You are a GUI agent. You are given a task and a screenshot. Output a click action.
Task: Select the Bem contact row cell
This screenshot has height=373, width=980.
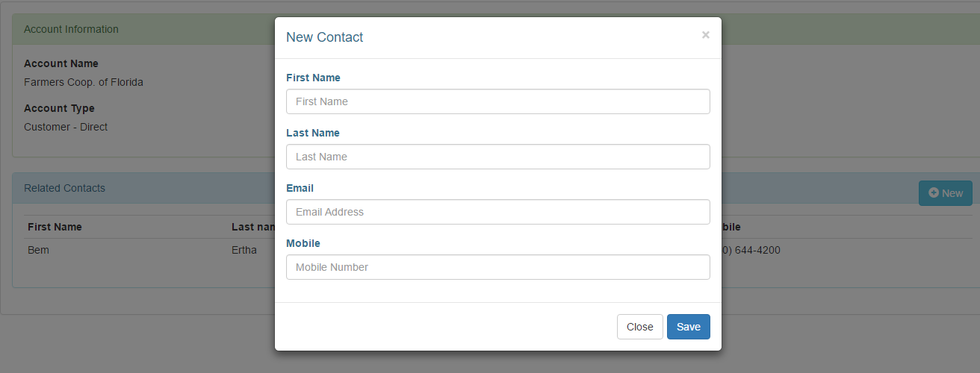click(38, 250)
